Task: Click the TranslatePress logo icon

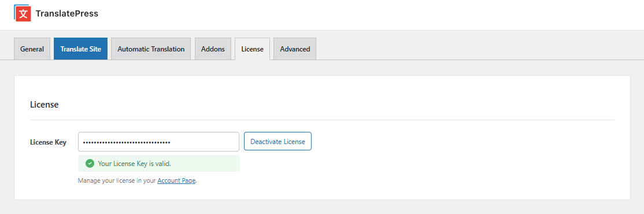Action: coord(23,13)
